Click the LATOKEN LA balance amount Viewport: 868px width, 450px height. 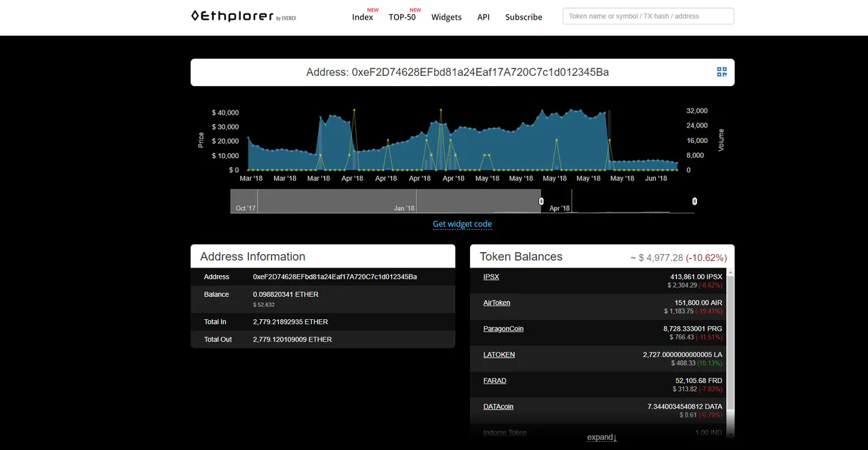coord(683,354)
